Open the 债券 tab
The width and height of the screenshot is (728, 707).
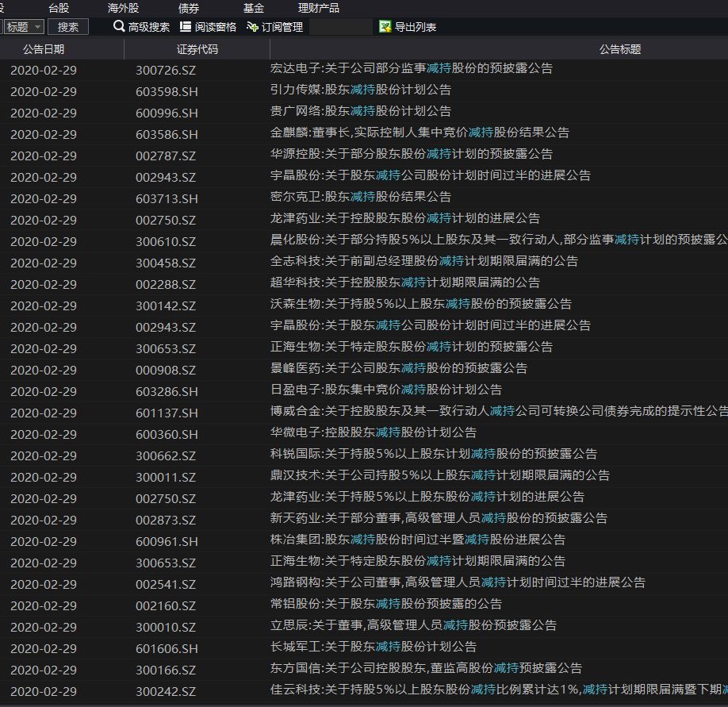coord(189,8)
